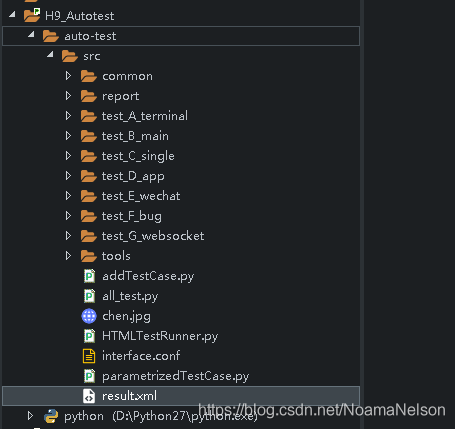
Task: Collapse the auto-test folder arrow
Action: click(31, 34)
